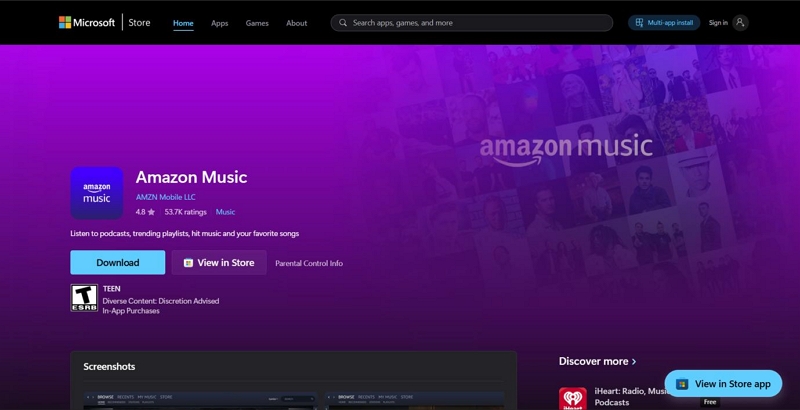The height and width of the screenshot is (410, 800).
Task: Focus the Search apps, games, and more field
Action: [x=471, y=22]
